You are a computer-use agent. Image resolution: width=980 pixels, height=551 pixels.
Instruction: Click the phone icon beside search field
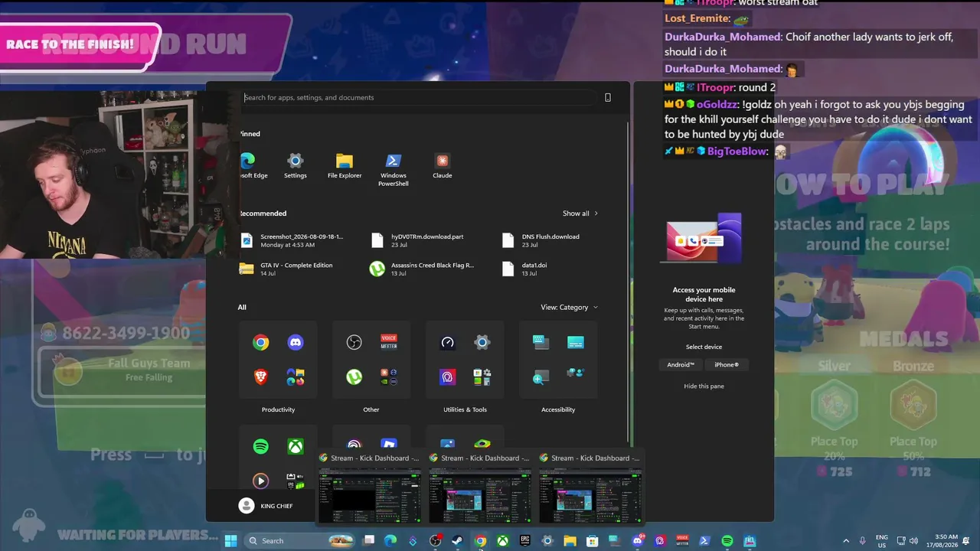(x=608, y=97)
